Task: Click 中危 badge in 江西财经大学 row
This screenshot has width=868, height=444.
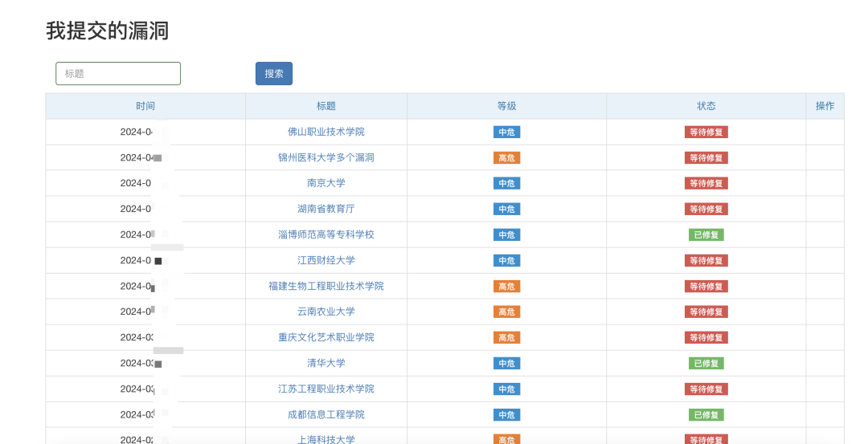Action: click(x=506, y=260)
